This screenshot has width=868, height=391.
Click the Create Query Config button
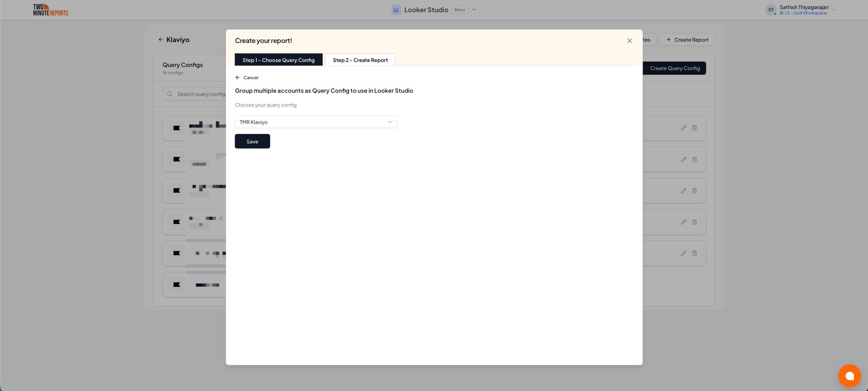[x=674, y=68]
